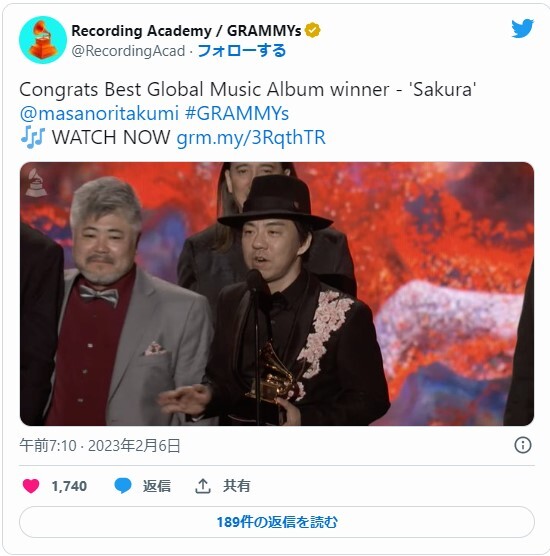Like the tweet with the heart icon

[x=31, y=486]
